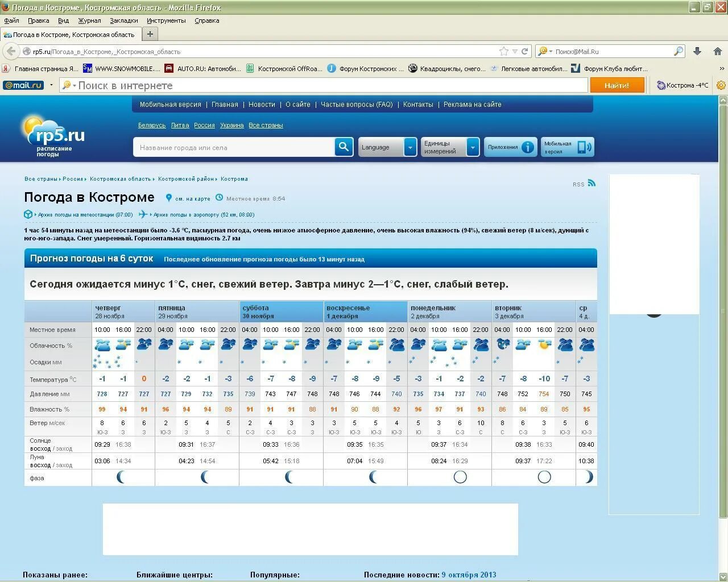
Task: Click the '9 октября 2013' news link
Action: (469, 575)
